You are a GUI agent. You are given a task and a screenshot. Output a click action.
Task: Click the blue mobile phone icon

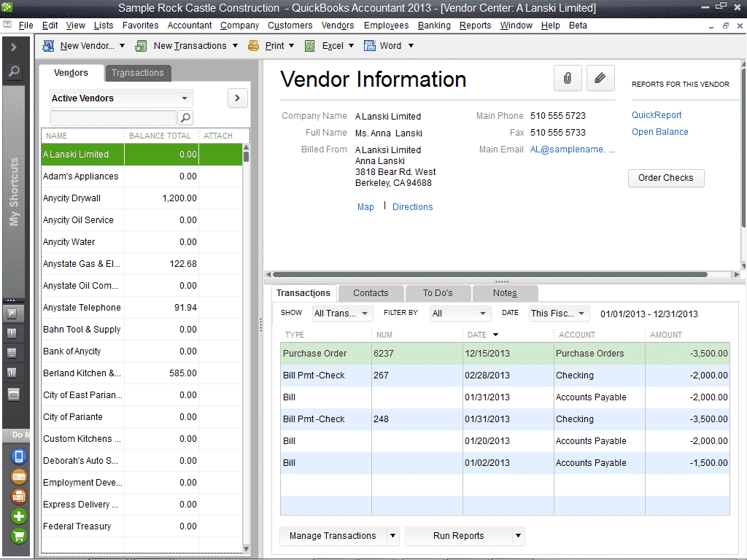coord(19,456)
